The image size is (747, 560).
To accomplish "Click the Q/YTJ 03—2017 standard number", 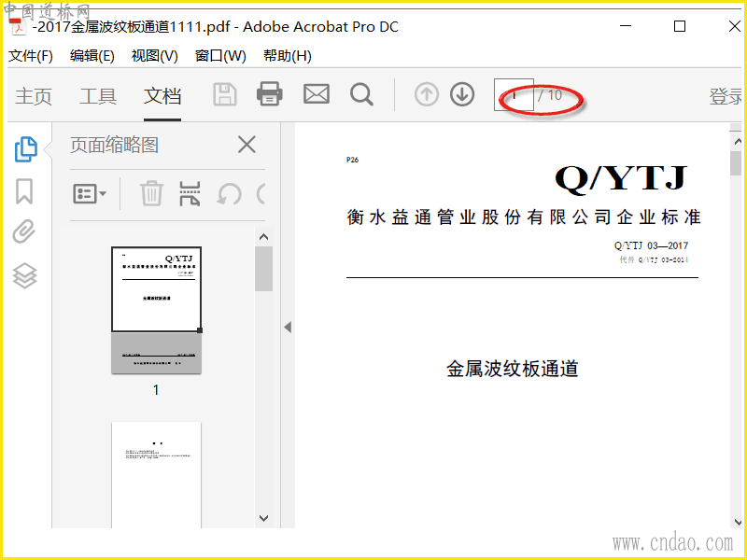I will point(651,245).
